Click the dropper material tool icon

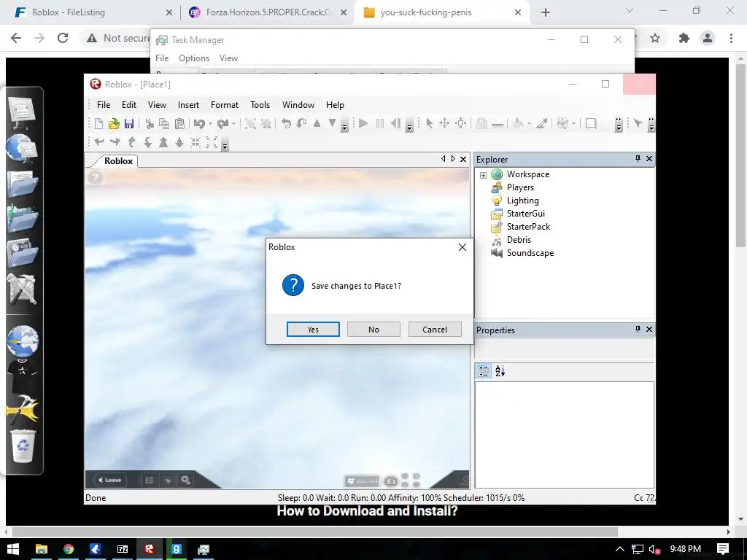click(x=542, y=124)
